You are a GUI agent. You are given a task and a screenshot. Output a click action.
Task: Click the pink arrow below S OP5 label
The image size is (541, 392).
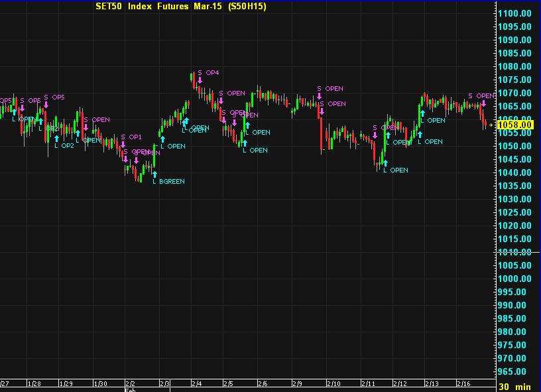point(46,104)
